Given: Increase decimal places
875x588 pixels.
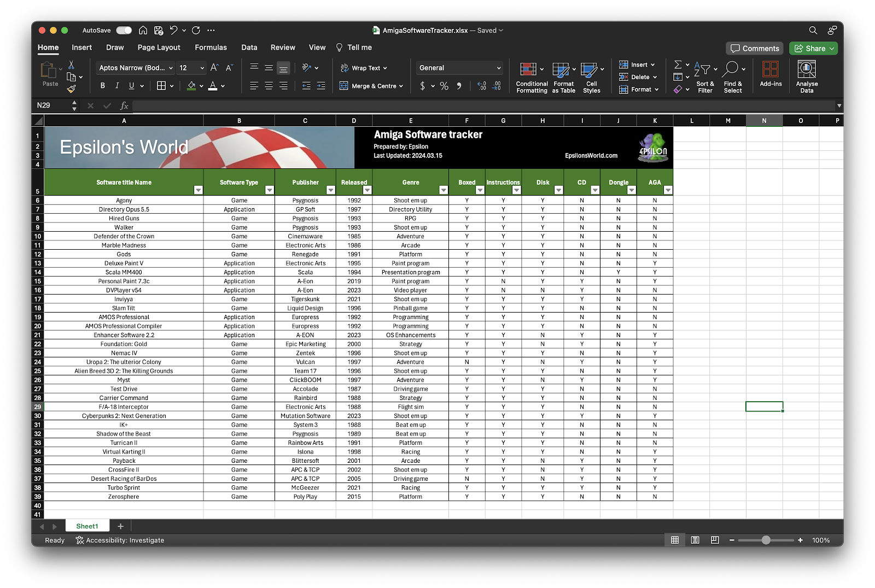Looking at the screenshot, I should click(481, 86).
